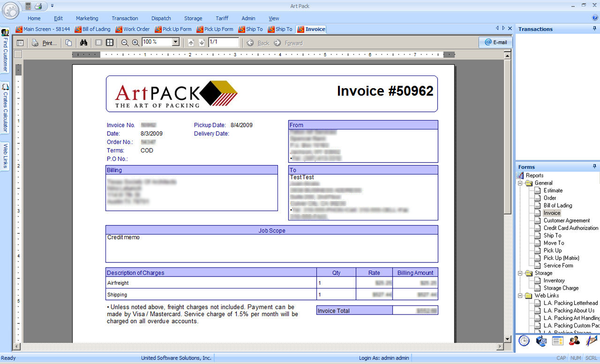
Task: Click the copy pages toolbar icon
Action: (x=69, y=43)
